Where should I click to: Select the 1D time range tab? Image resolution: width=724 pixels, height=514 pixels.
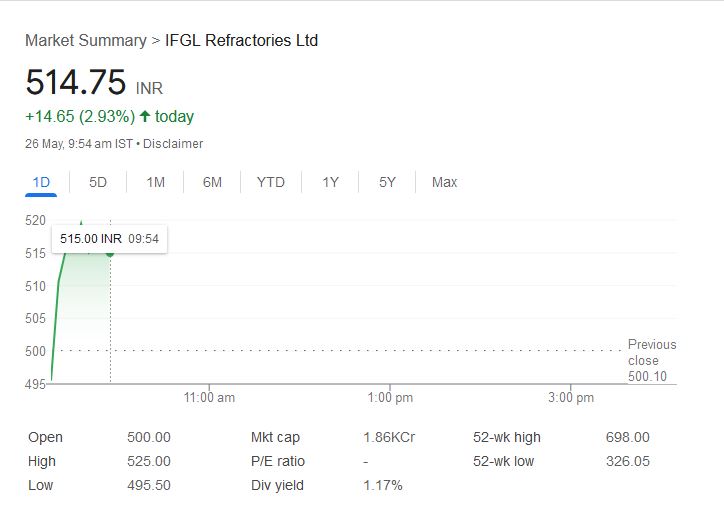pos(41,182)
